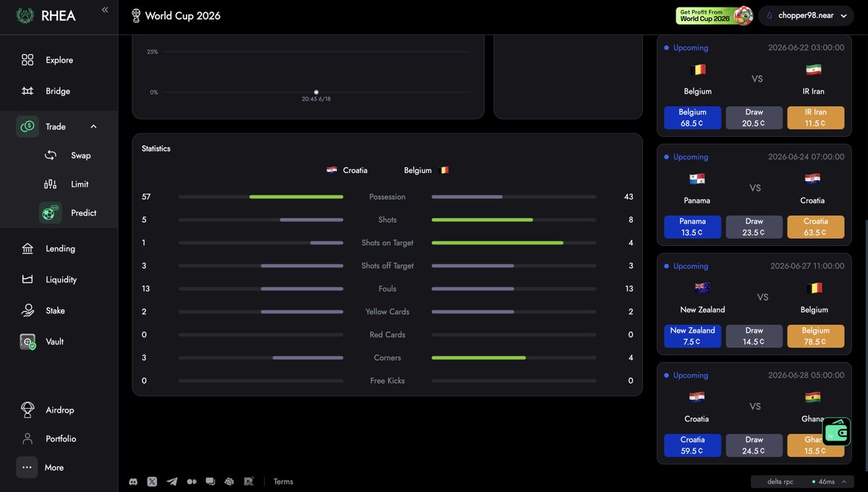The image size is (868, 492).
Task: Open the Vault safe icon
Action: (x=27, y=342)
